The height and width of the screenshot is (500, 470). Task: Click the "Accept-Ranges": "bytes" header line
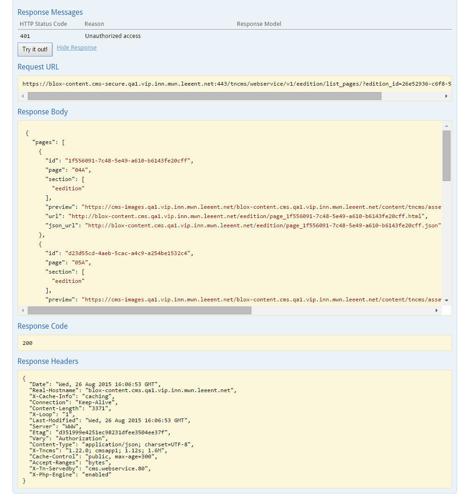(70, 463)
